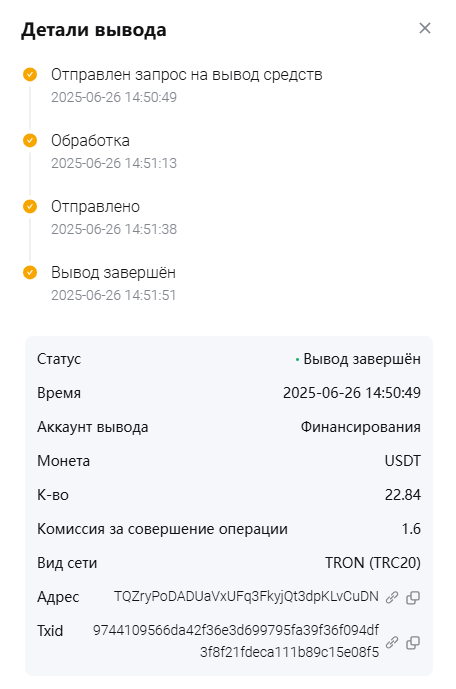Close the withdrawal details dialog
This screenshot has height=689, width=456.
(x=425, y=28)
